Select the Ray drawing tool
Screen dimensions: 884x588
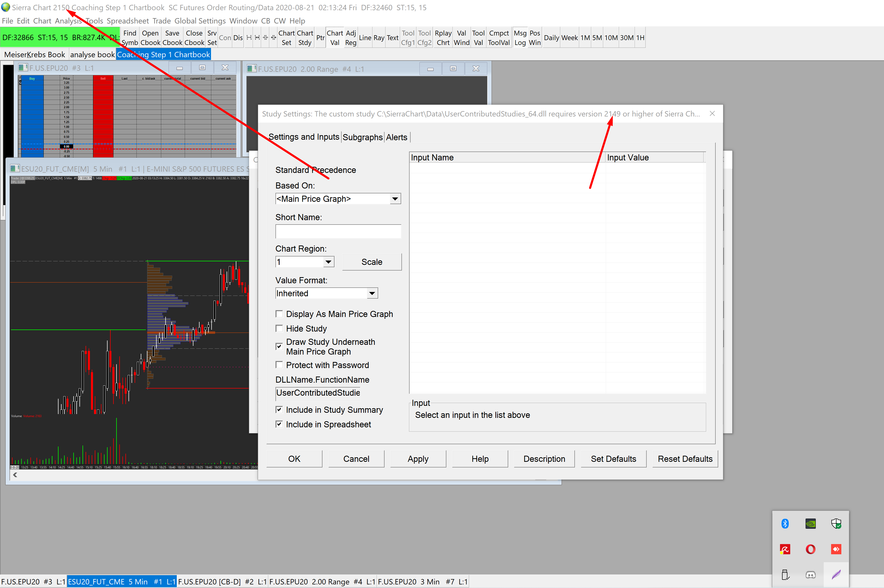tap(379, 38)
